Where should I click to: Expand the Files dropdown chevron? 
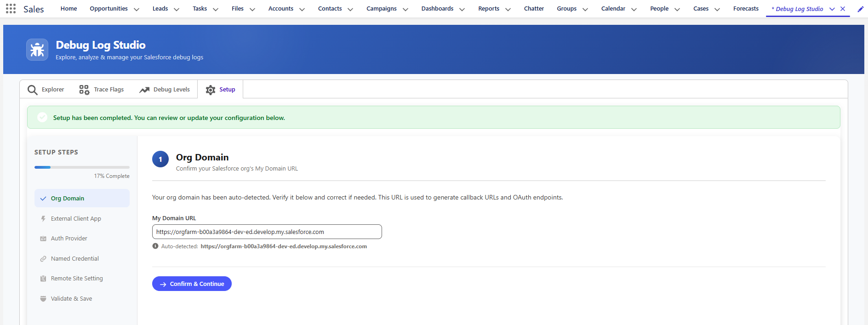tap(252, 9)
